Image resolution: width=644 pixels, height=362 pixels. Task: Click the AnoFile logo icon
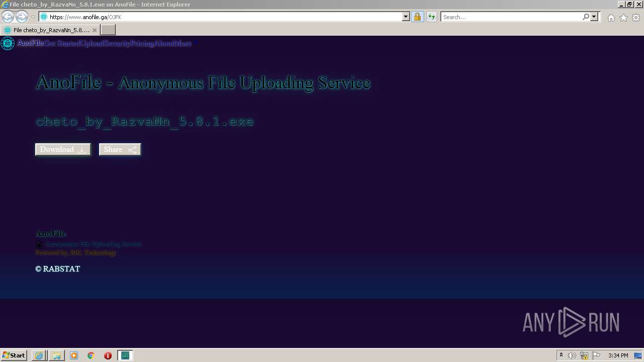click(8, 43)
